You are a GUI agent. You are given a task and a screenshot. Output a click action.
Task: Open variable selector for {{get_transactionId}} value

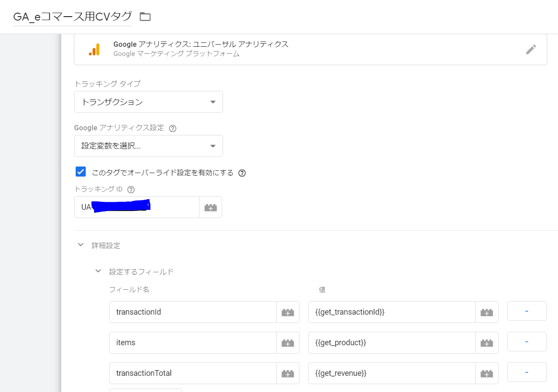(x=487, y=312)
